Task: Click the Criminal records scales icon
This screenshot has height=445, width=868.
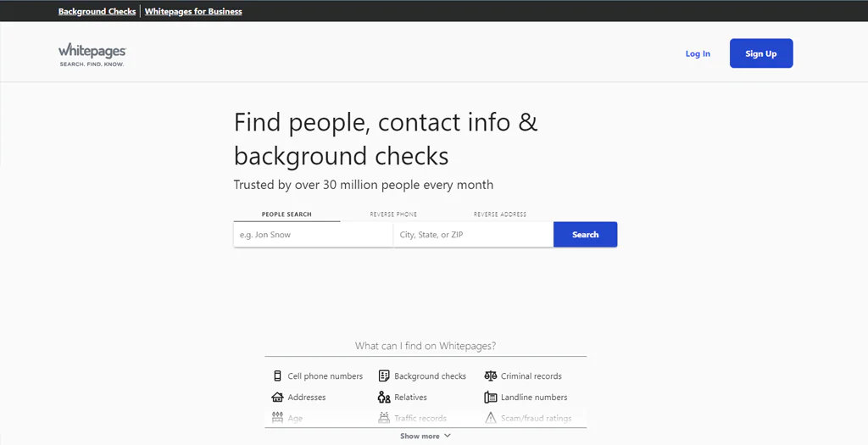Action: pos(491,375)
